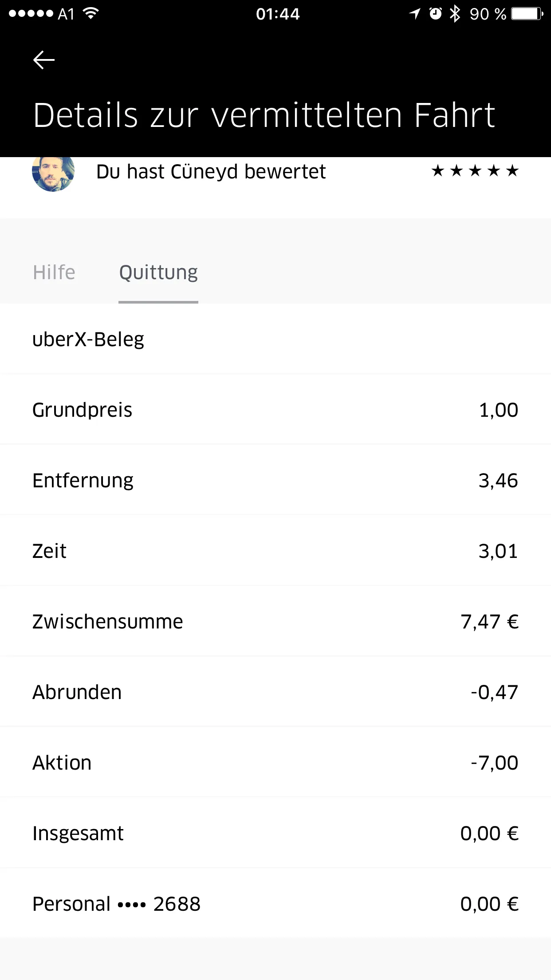This screenshot has width=551, height=980.
Task: Open the Personal •••• 2688 payment row
Action: [275, 904]
